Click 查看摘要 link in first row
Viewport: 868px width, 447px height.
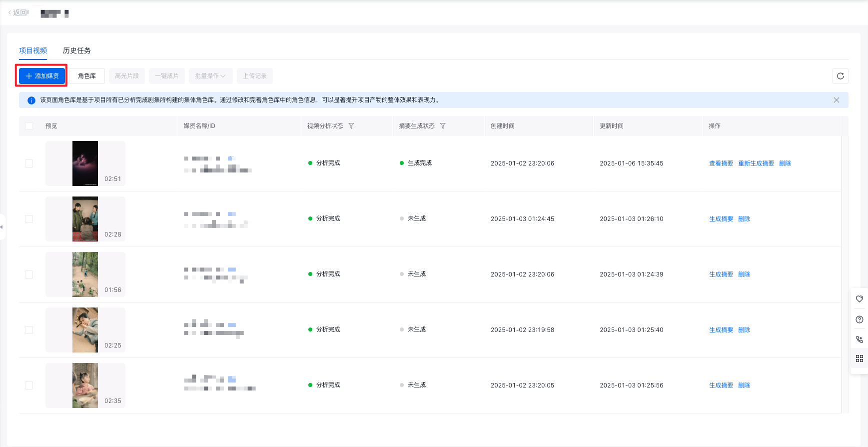coord(721,163)
